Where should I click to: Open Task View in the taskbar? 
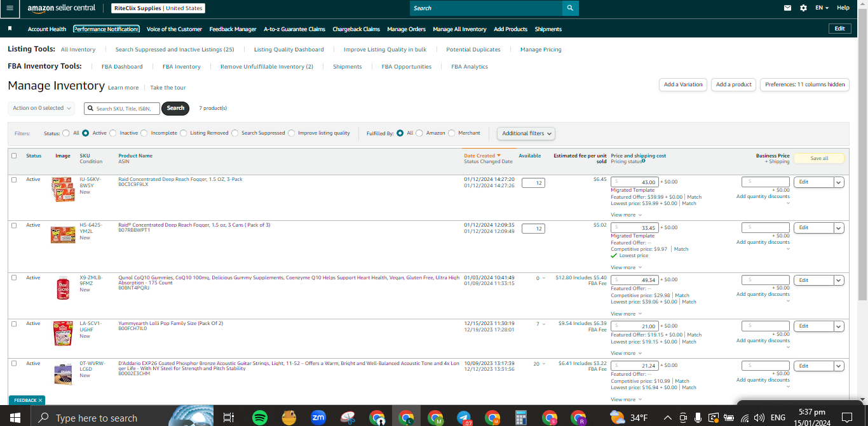[229, 418]
